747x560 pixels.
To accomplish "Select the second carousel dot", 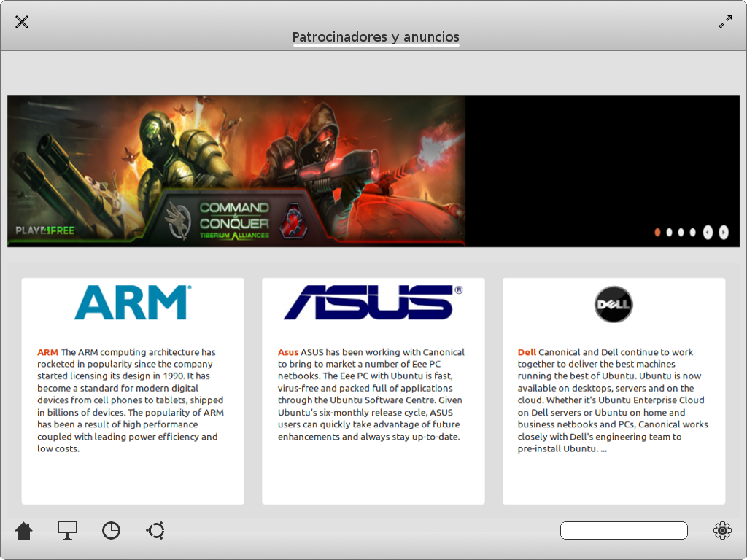I will 670,233.
